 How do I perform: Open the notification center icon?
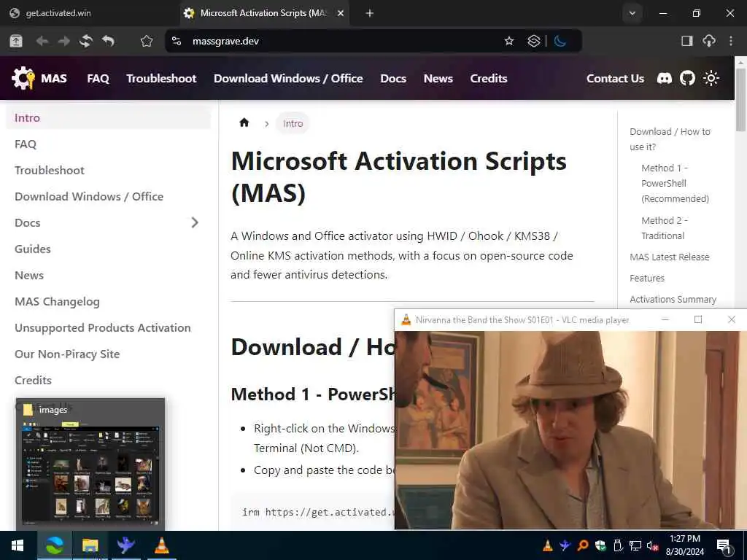(724, 546)
